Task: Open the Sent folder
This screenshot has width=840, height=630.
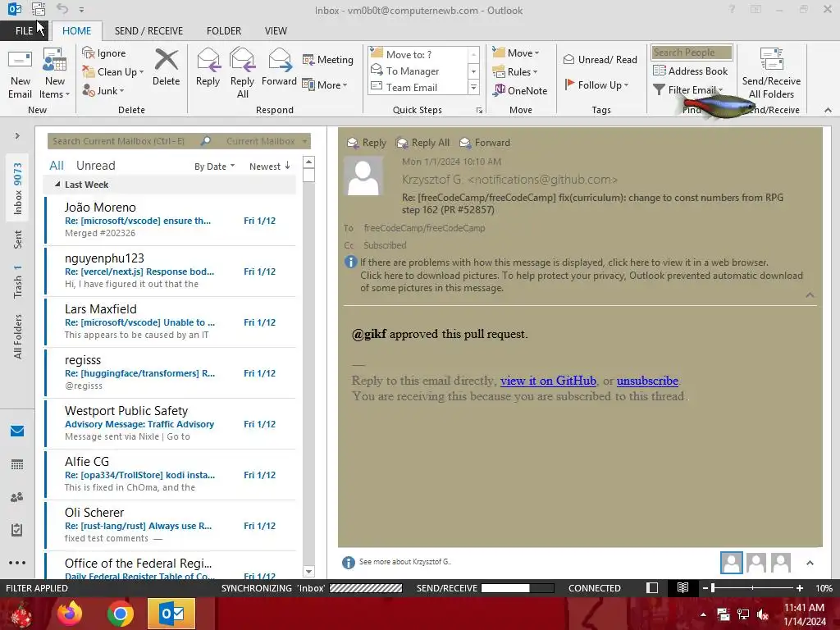Action: pos(18,240)
